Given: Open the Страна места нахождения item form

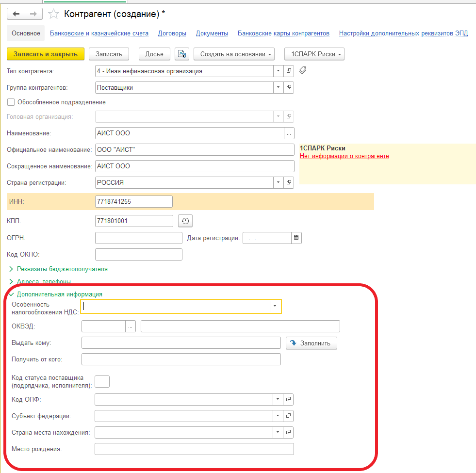Looking at the screenshot, I should pyautogui.click(x=288, y=432).
